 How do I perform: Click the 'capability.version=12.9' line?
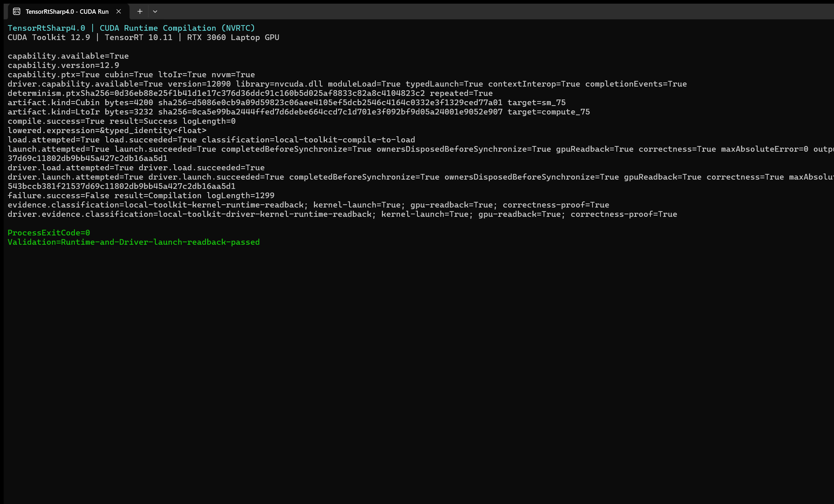pos(64,65)
